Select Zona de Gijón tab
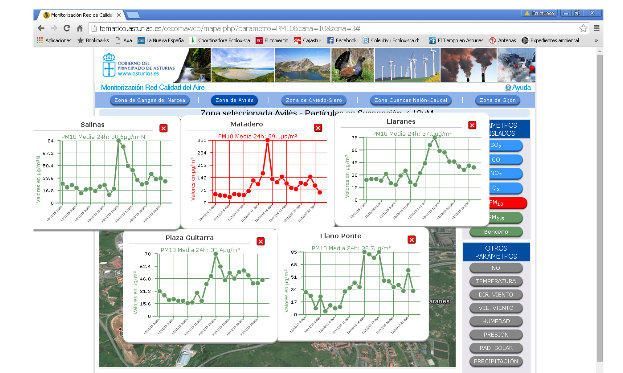 (497, 100)
